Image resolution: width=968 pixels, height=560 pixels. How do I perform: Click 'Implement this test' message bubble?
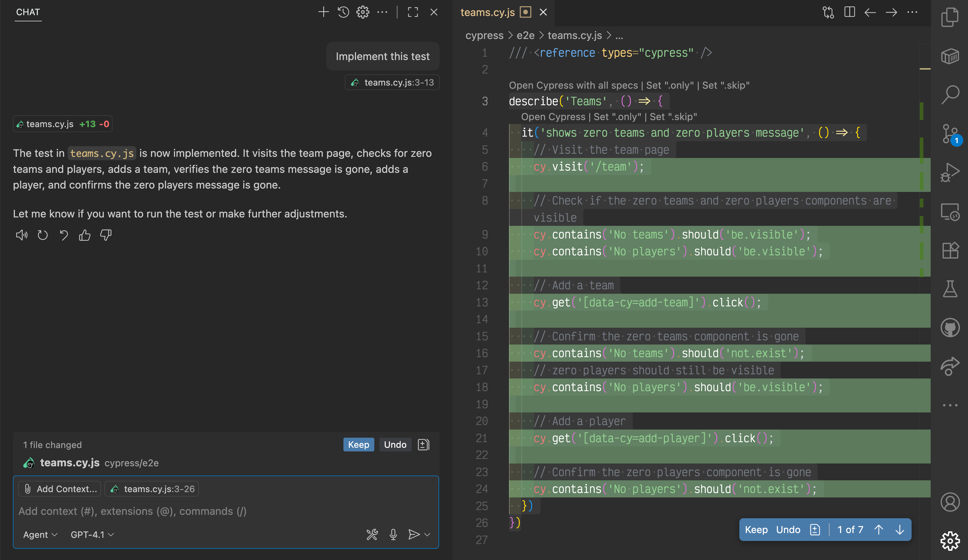click(x=383, y=56)
